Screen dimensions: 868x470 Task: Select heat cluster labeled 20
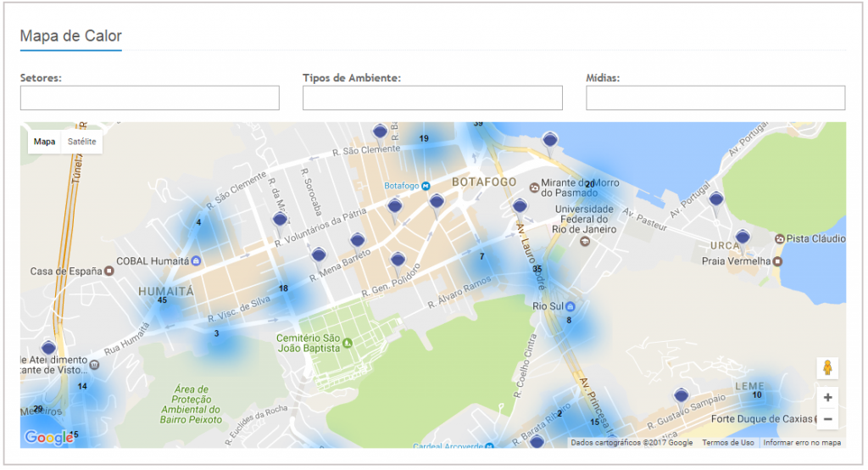[x=590, y=184]
